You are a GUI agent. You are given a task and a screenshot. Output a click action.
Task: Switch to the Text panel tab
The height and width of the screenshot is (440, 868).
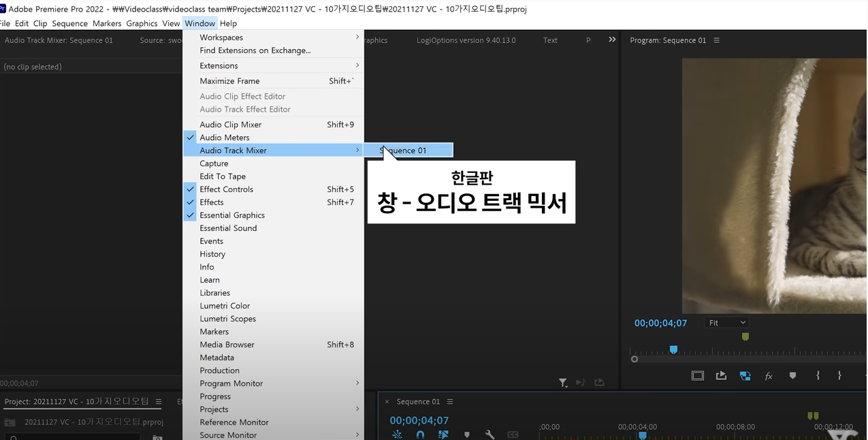click(x=550, y=40)
